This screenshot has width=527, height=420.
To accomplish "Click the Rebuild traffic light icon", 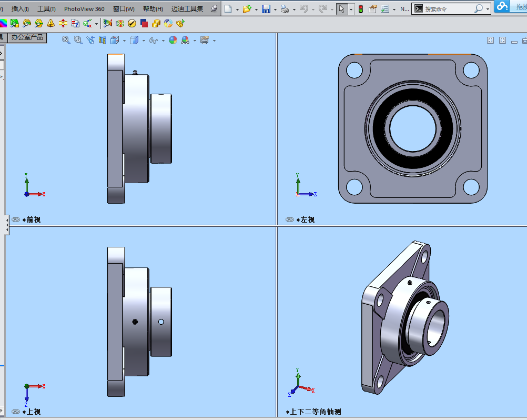I will click(x=361, y=9).
